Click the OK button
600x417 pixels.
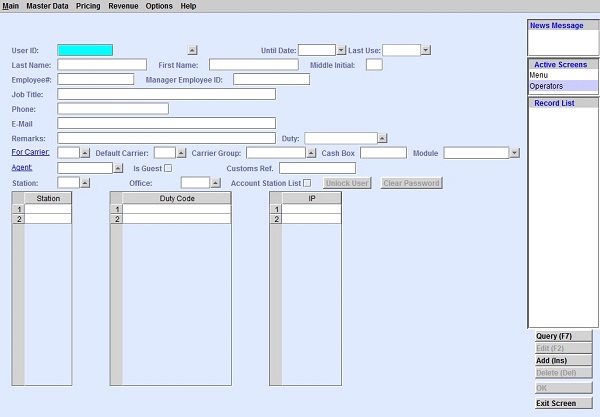564,388
